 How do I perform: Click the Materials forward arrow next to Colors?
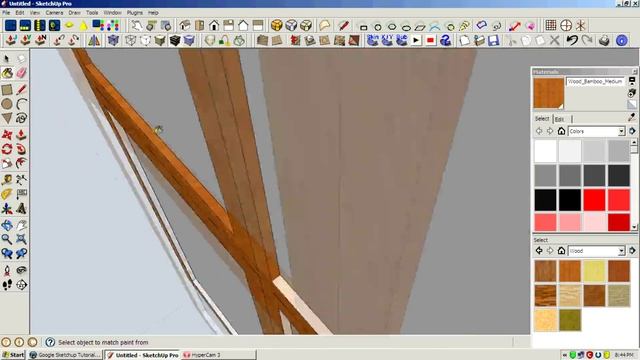550,131
